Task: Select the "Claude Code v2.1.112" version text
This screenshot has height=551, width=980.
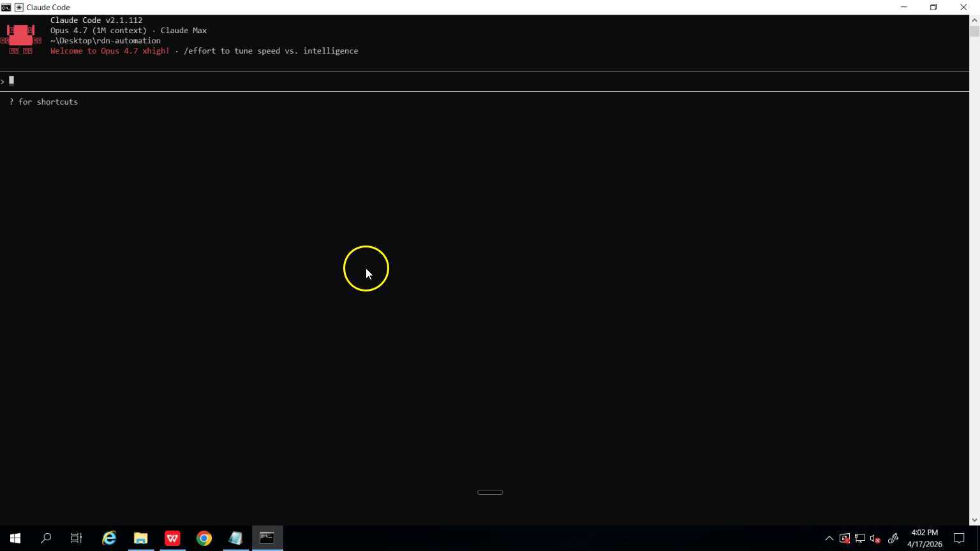Action: coord(96,20)
